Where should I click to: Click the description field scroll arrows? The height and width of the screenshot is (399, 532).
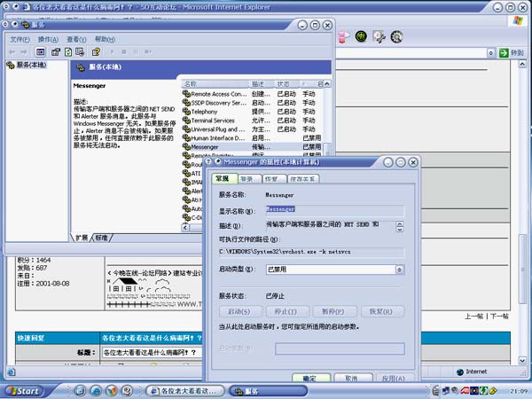point(401,224)
